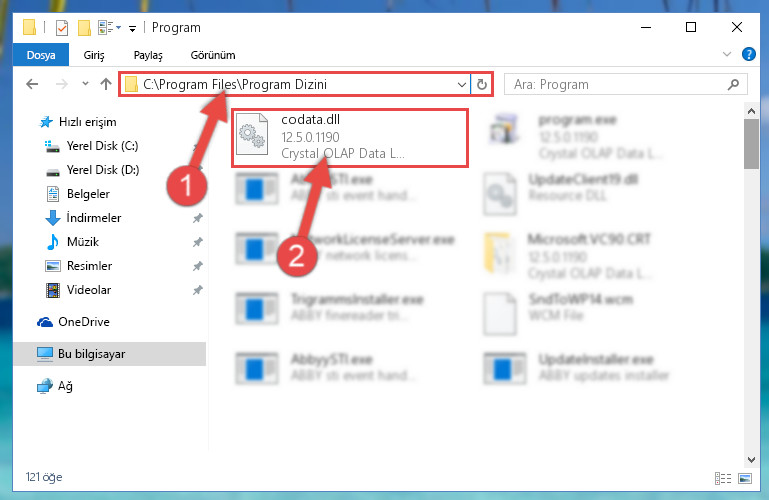
Task: Go up one folder level
Action: click(106, 84)
